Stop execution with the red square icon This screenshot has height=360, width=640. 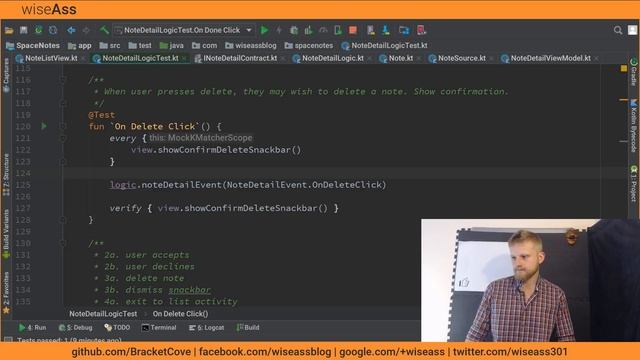coord(353,30)
